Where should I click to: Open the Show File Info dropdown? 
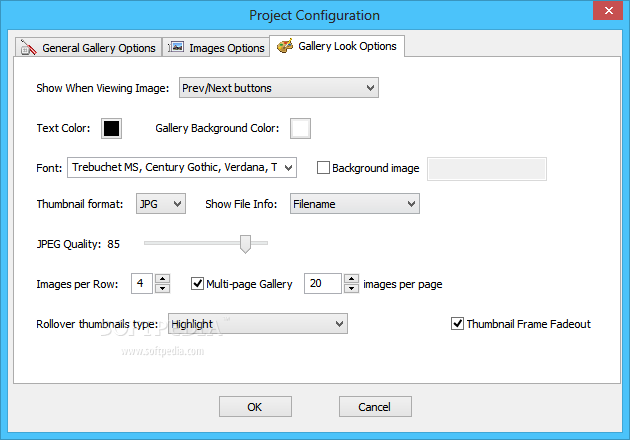pyautogui.click(x=355, y=204)
